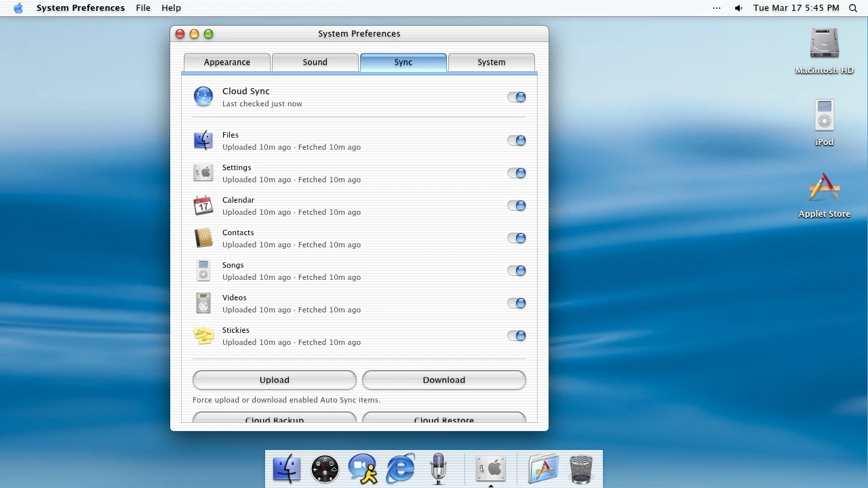Click the Stickies notes icon
The image size is (868, 488).
[x=203, y=335]
